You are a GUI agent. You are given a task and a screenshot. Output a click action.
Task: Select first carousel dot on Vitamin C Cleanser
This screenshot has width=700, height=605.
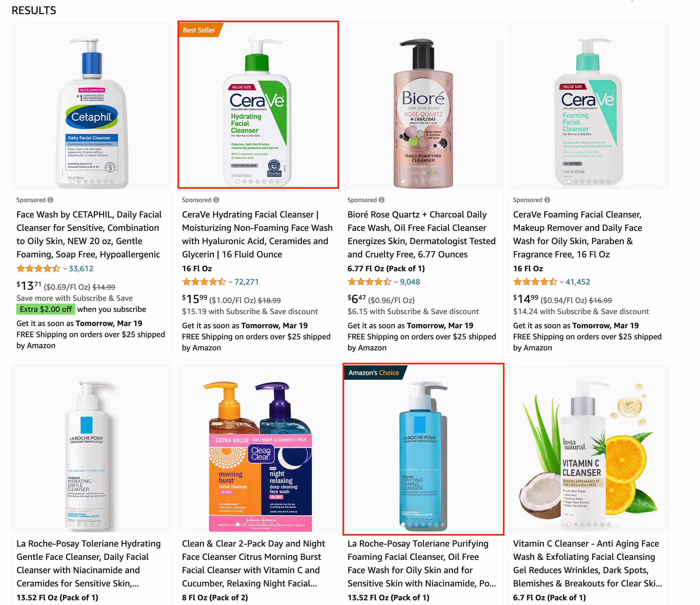[x=569, y=524]
